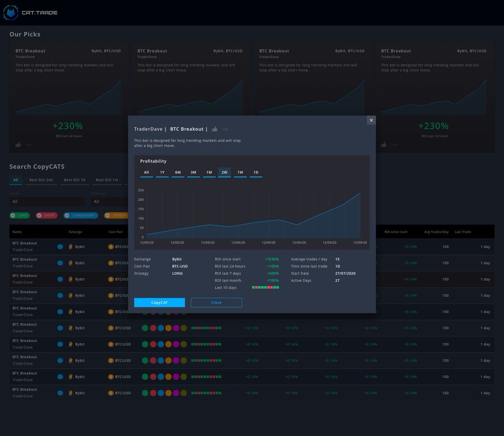Click the last-10-days color bar in the last table row
The image size is (504, 436).
point(206,393)
